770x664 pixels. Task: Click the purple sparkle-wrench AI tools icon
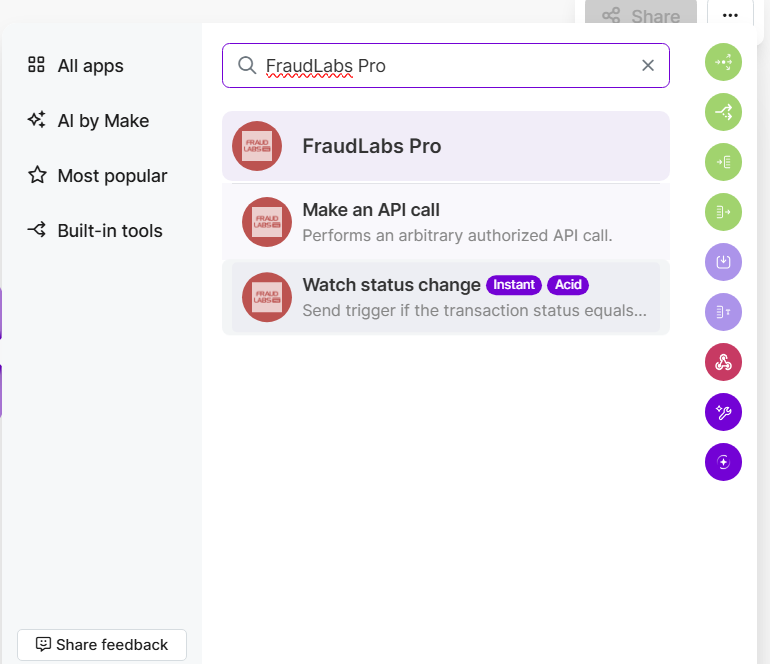[723, 412]
